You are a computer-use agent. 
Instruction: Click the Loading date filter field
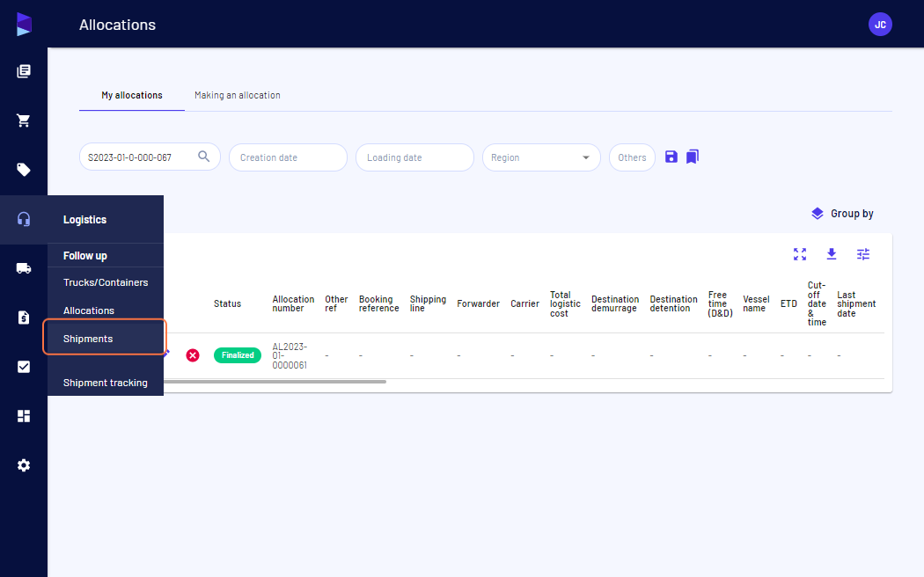[414, 157]
